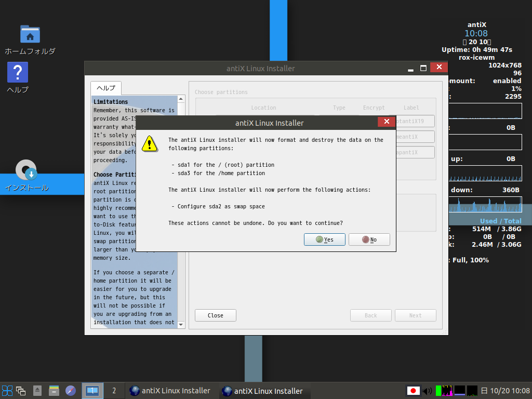The width and height of the screenshot is (532, 399).
Task: Open the file manager icon in taskbar
Action: point(54,391)
